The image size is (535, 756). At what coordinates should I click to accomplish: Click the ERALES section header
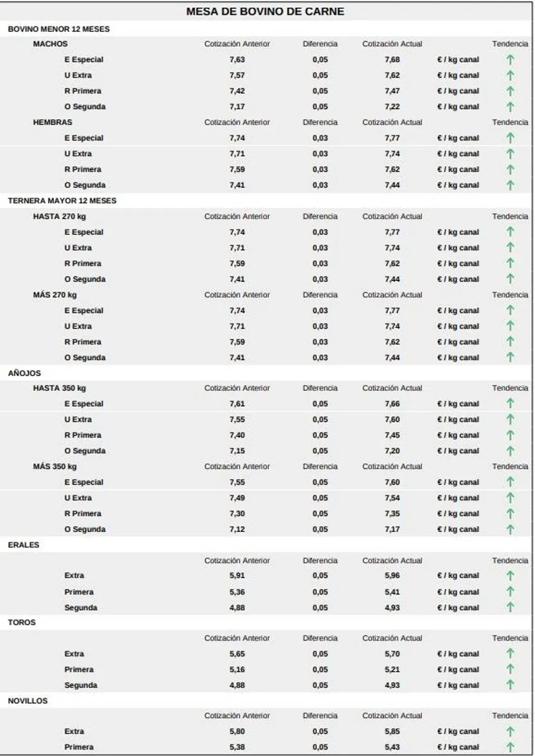24,545
